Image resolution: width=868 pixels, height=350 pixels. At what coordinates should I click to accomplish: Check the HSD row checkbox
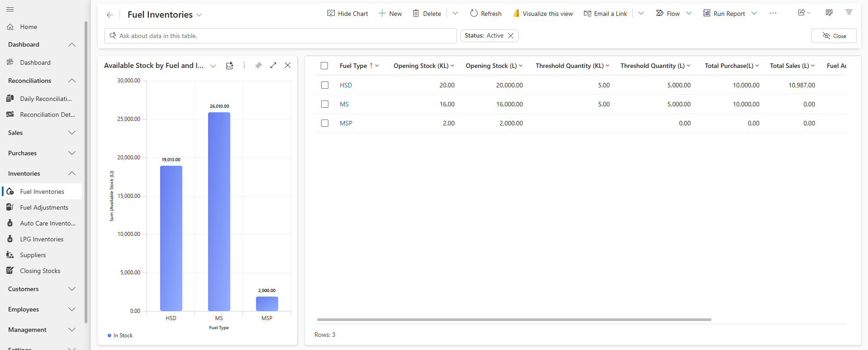point(325,85)
